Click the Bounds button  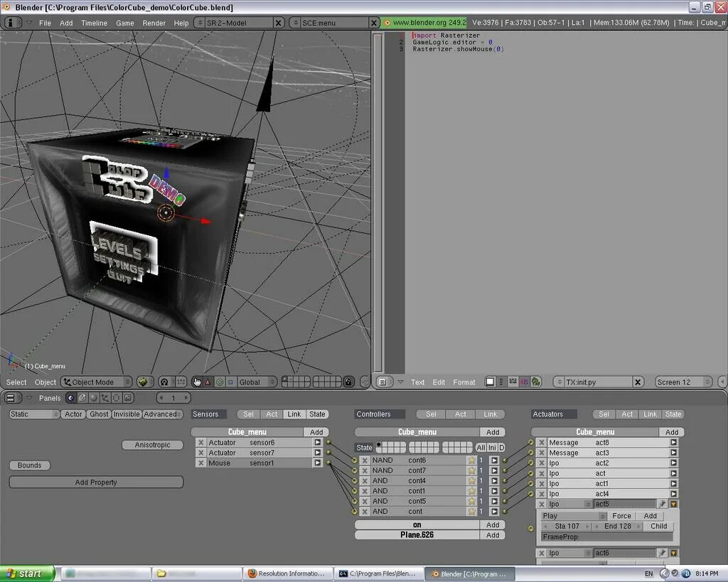29,465
